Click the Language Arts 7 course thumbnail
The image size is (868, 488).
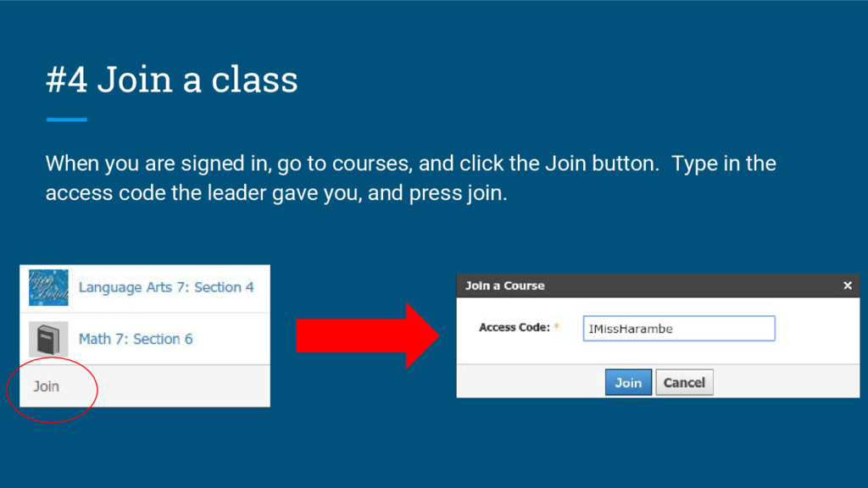(48, 287)
